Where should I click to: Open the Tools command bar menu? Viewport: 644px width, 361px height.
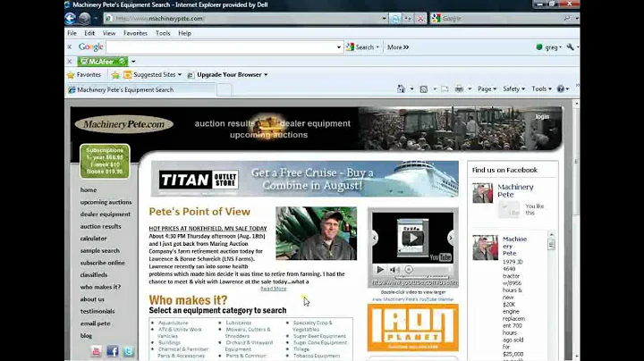541,88
